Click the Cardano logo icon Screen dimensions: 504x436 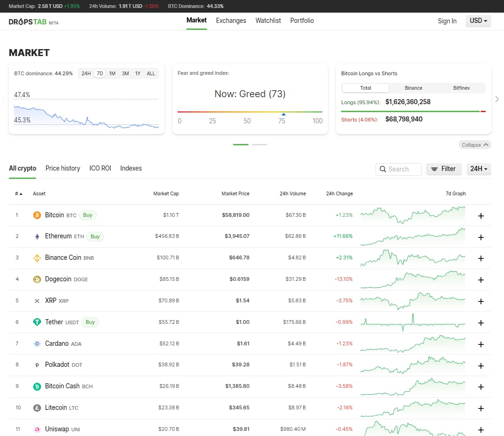tap(37, 344)
